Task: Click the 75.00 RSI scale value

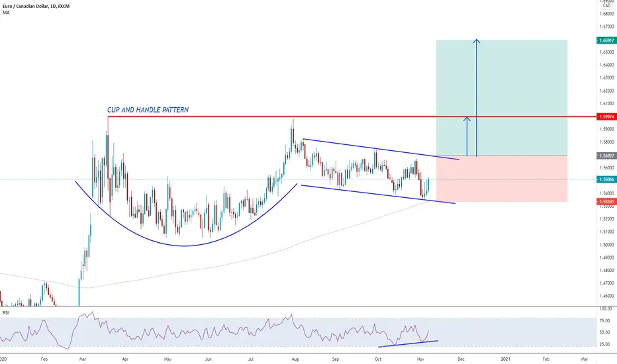Action: click(605, 321)
